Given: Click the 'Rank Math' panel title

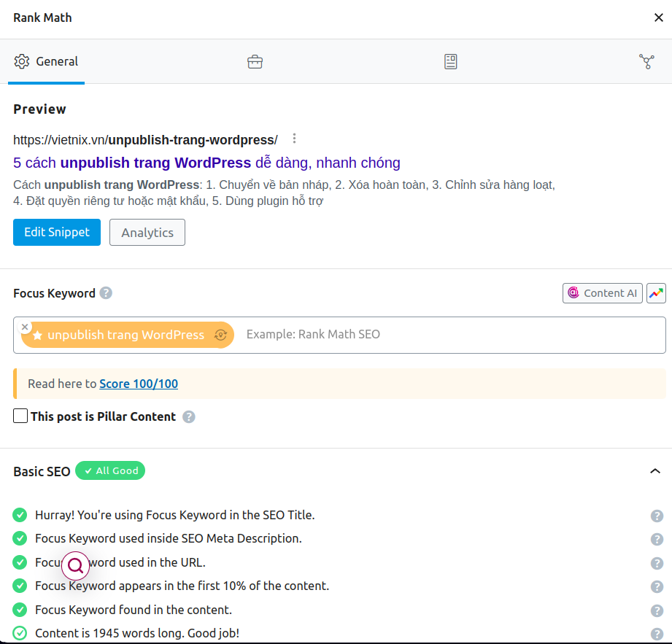Looking at the screenshot, I should [42, 18].
